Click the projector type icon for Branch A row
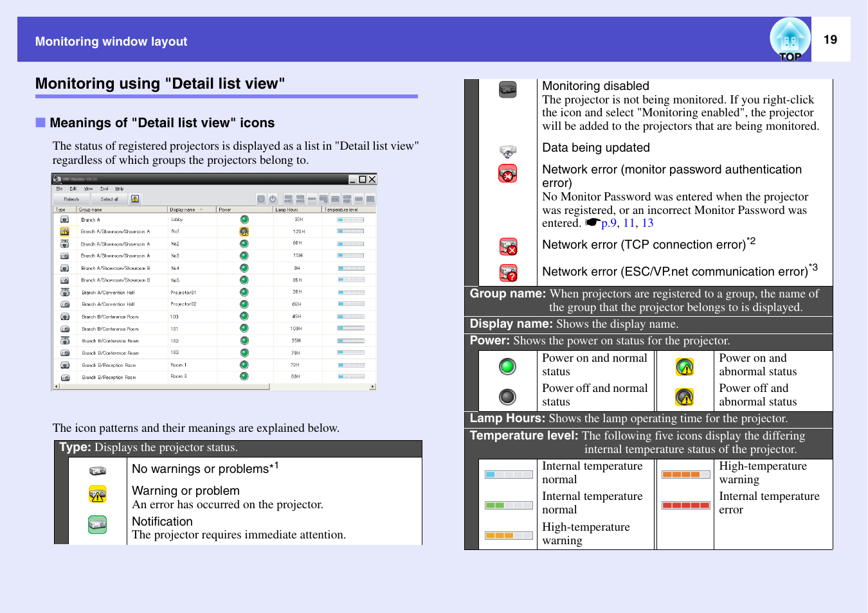Image resolution: width=868 pixels, height=613 pixels. [65, 220]
